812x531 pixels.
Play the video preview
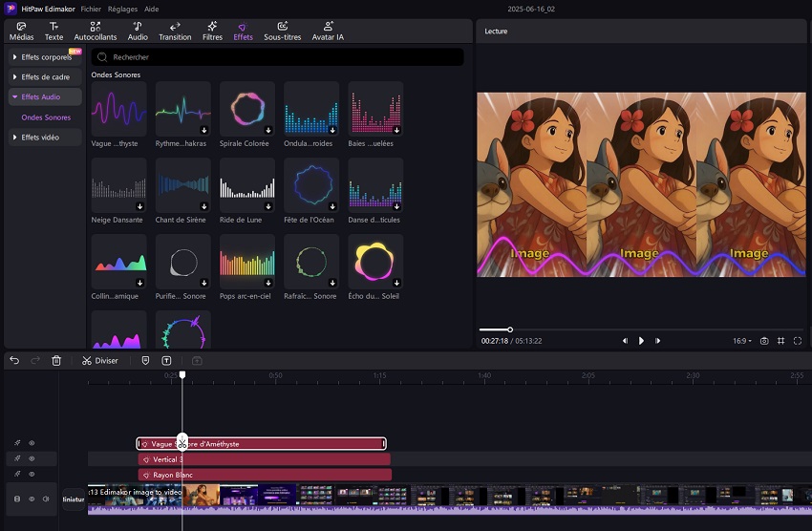pos(641,341)
